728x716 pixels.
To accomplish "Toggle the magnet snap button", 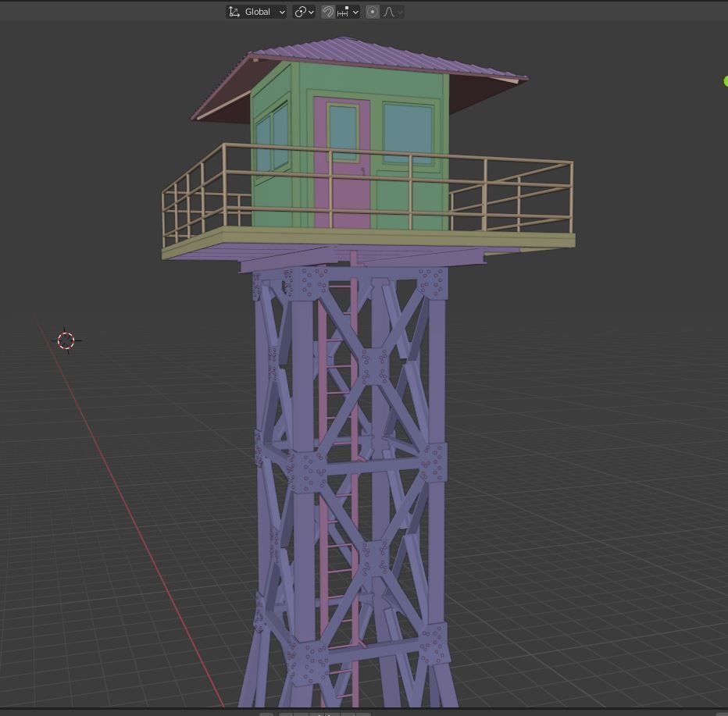I will click(328, 12).
